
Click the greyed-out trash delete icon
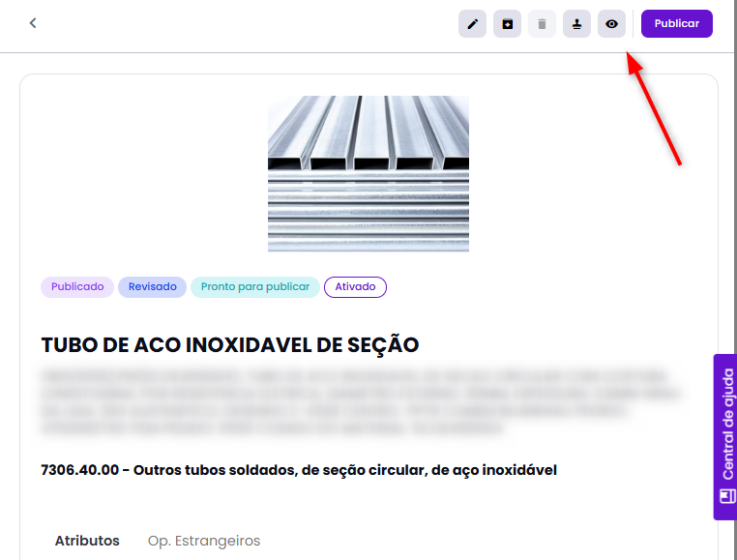(542, 24)
